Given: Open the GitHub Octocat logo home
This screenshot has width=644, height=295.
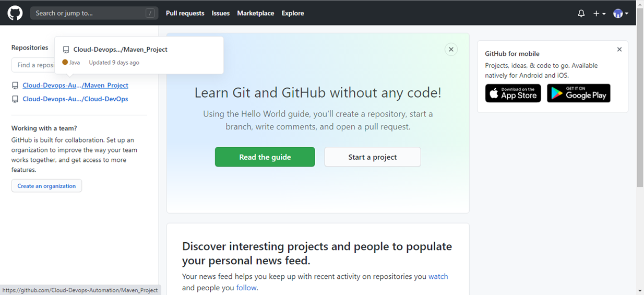Looking at the screenshot, I should coord(15,13).
